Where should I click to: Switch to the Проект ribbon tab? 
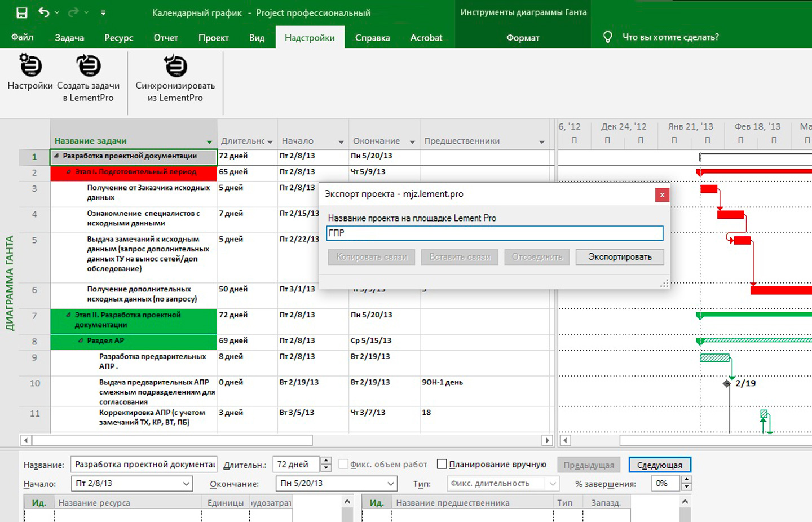click(214, 37)
